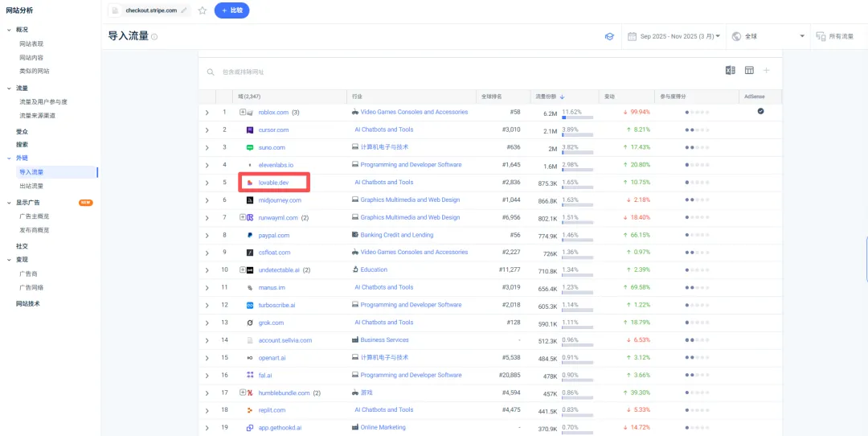Open 出站流量 in the sidebar
Screen dimensions: 868x436
(31, 186)
